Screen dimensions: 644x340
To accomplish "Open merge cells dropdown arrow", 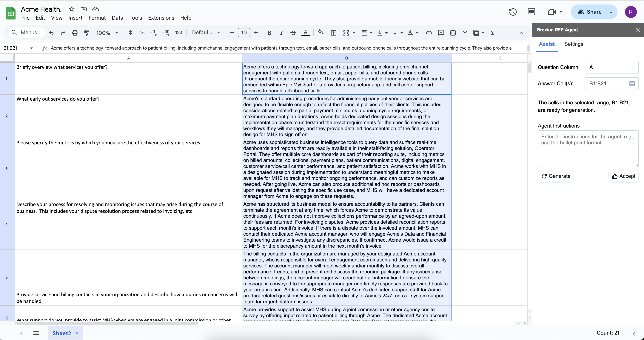I will (354, 33).
